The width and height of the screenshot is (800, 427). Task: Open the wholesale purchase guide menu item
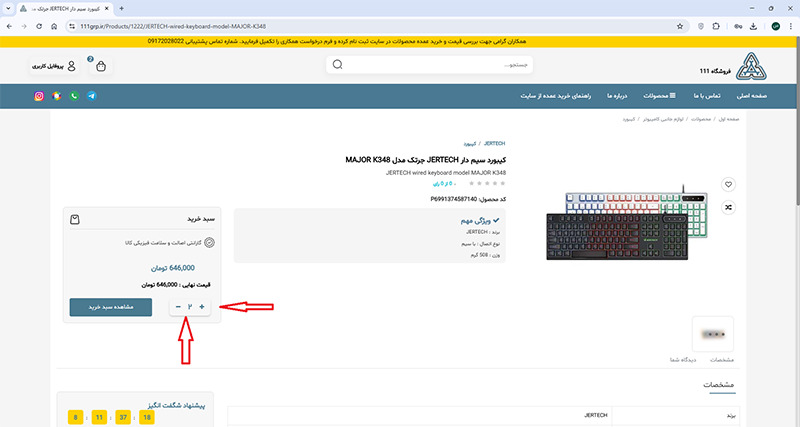pos(556,96)
